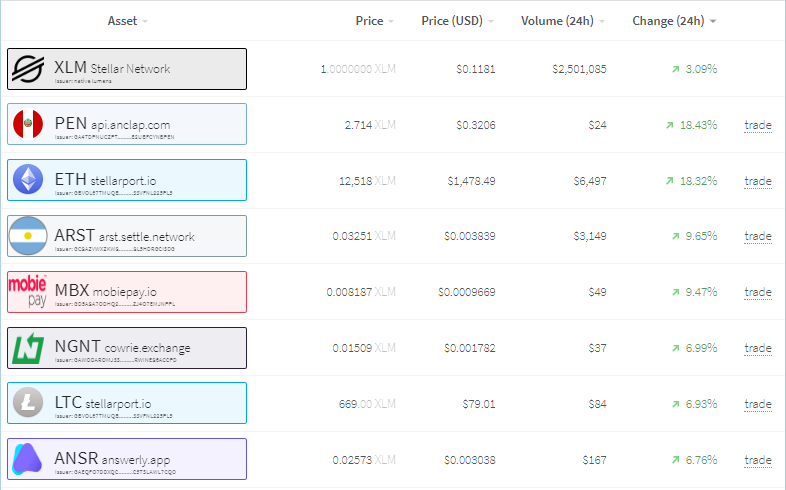
Task: Click the LTC Litecoin coin icon
Action: [x=28, y=402]
